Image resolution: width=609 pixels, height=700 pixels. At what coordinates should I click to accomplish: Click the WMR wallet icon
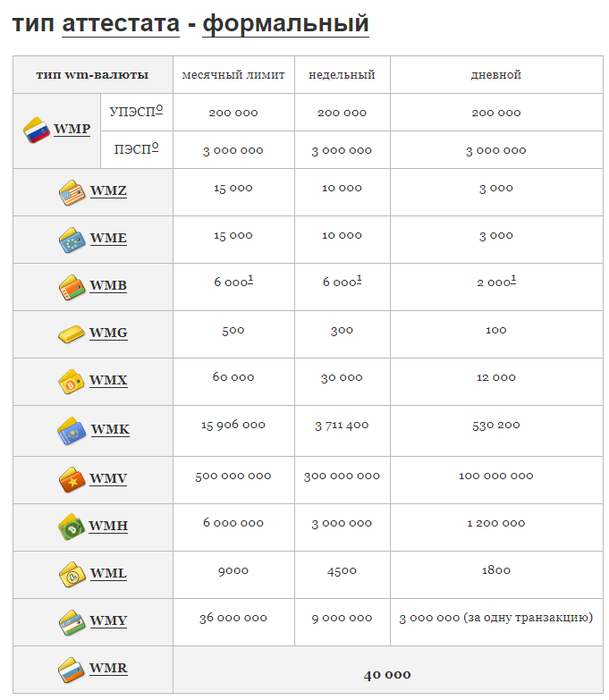71,668
